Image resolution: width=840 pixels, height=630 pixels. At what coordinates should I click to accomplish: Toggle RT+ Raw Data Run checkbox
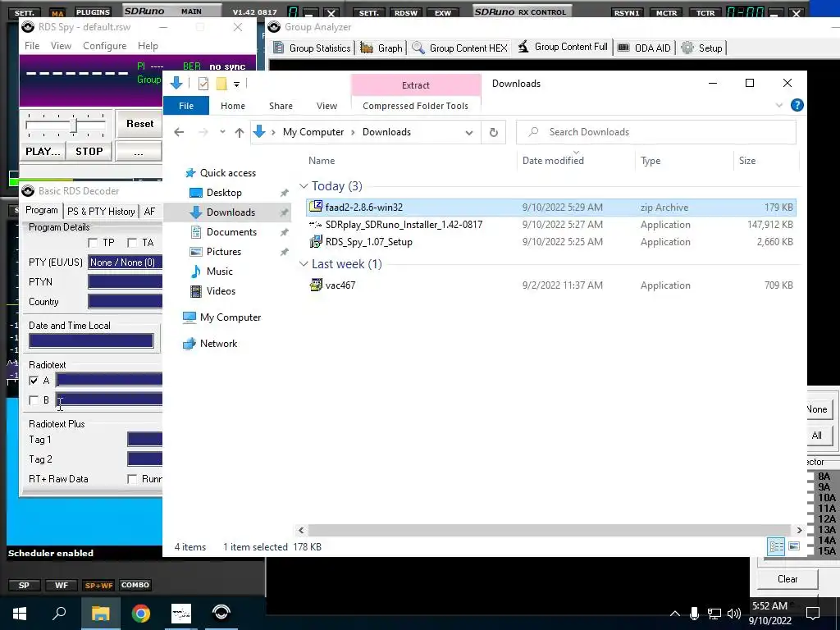(132, 479)
